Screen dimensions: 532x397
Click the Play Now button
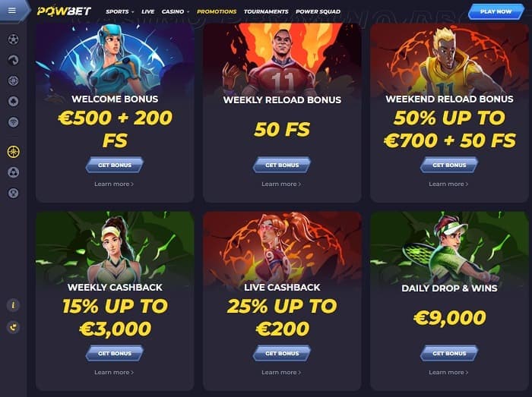click(x=496, y=11)
